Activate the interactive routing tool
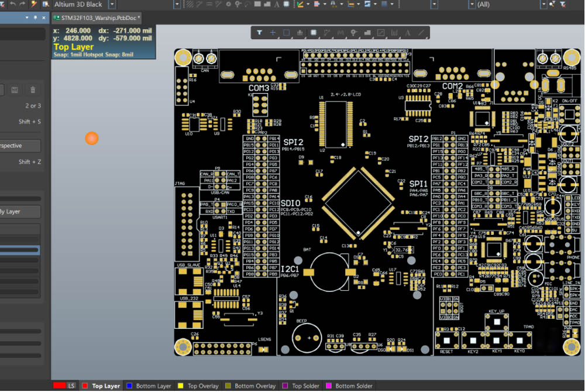585x392 pixels. tap(327, 33)
